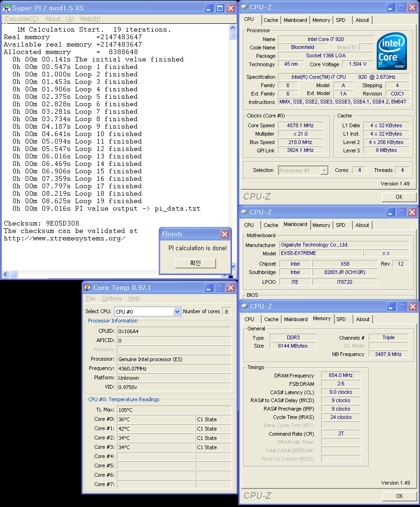Click the Southbridge 82801JR (ICH10R) value
The height and width of the screenshot is (507, 420).
click(x=345, y=272)
